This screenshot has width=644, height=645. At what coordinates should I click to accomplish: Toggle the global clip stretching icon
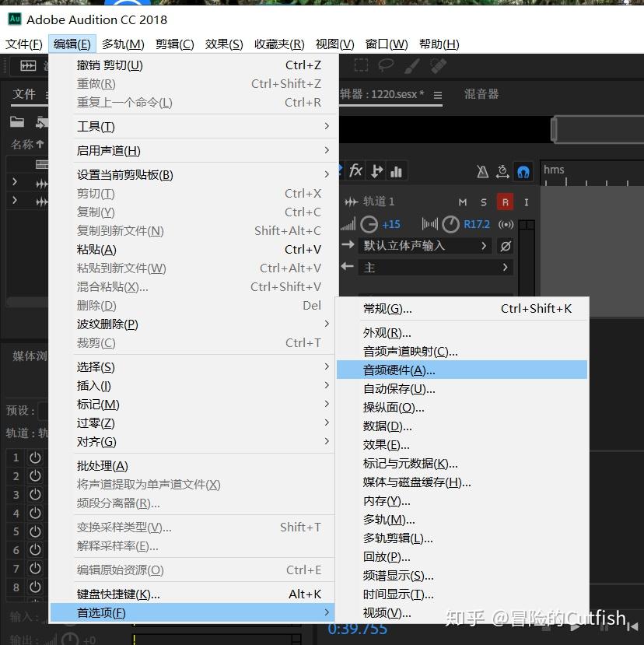(502, 171)
